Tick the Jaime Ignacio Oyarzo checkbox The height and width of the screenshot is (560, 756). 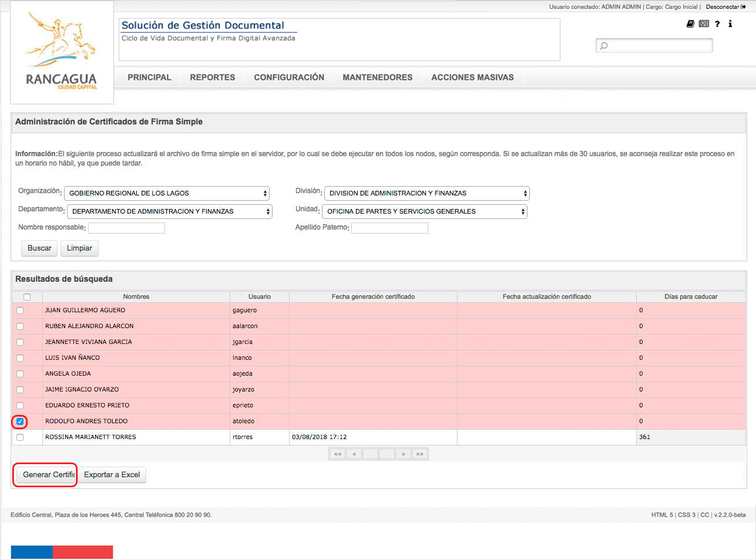click(x=20, y=390)
